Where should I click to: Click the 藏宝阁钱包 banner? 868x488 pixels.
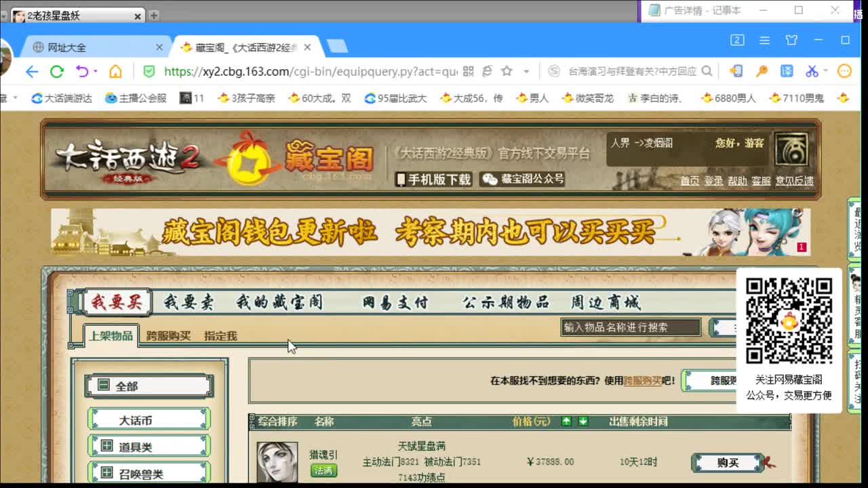[x=431, y=232]
